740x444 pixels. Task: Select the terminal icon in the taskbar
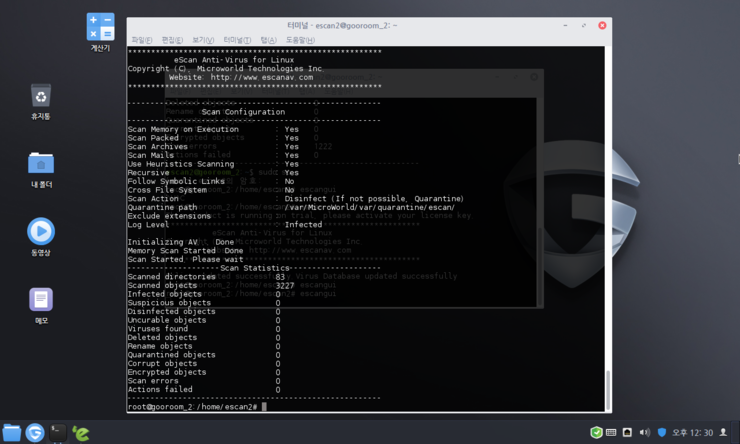tap(58, 433)
